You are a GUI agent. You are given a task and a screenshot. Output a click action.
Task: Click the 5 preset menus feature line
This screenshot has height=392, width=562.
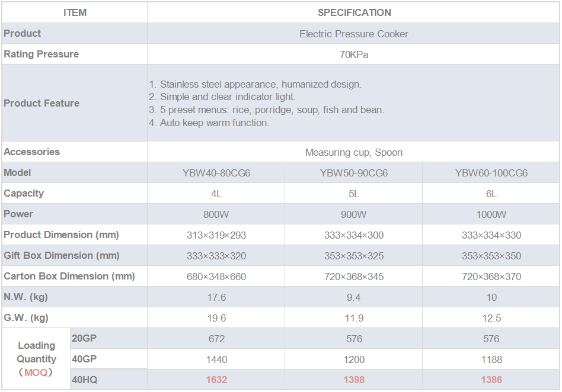[266, 110]
